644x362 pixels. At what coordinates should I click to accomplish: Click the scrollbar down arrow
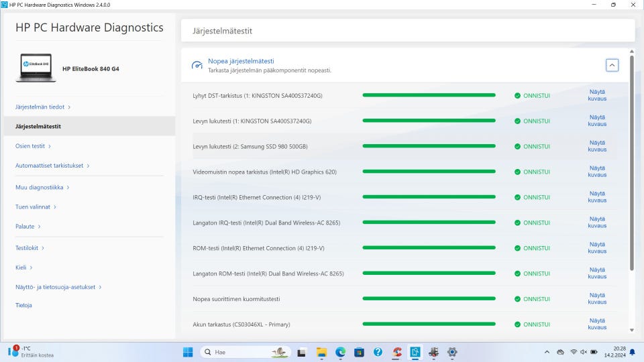632,330
